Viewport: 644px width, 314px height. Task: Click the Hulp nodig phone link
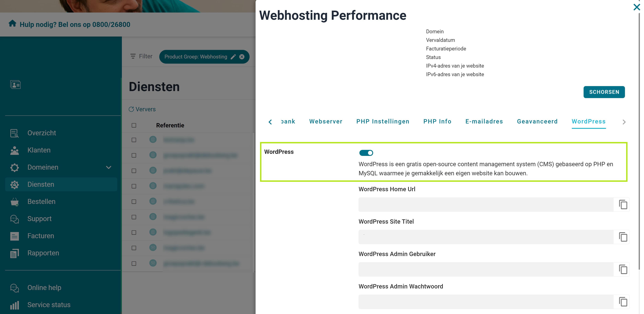75,25
